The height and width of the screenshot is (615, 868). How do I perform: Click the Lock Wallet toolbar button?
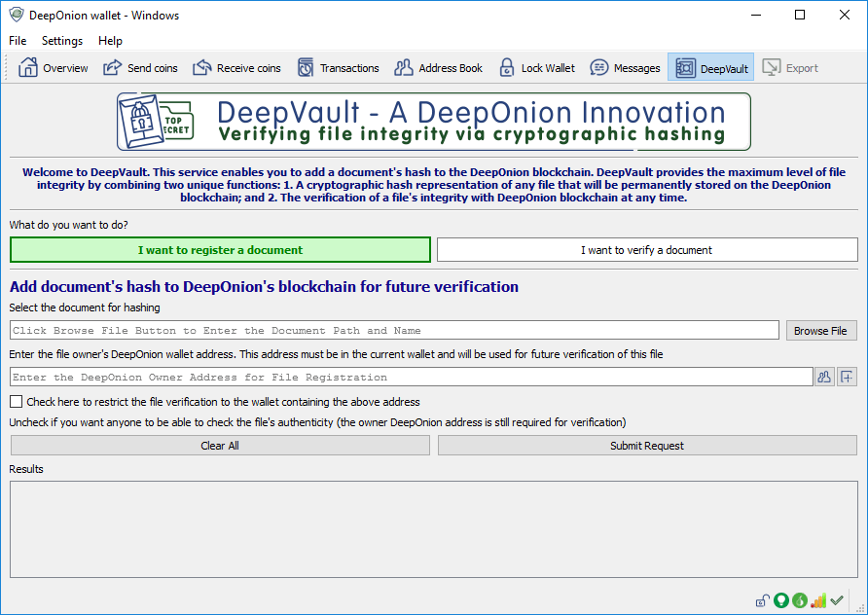tap(537, 68)
